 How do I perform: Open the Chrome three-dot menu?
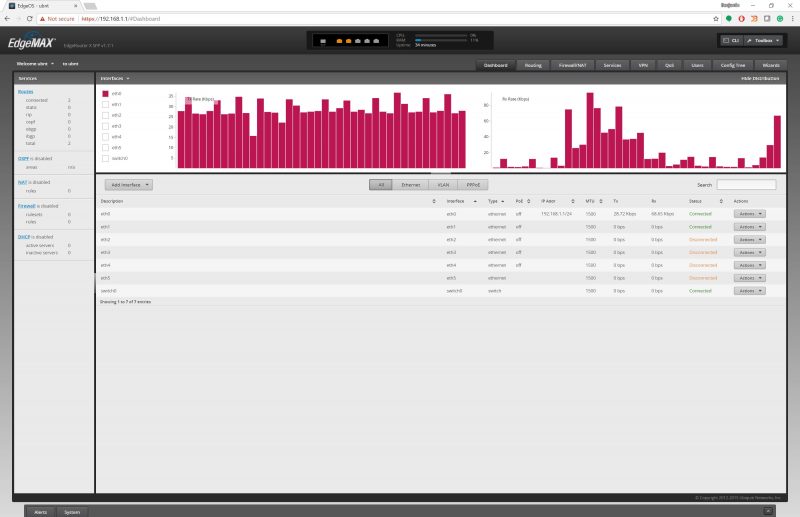tap(792, 18)
